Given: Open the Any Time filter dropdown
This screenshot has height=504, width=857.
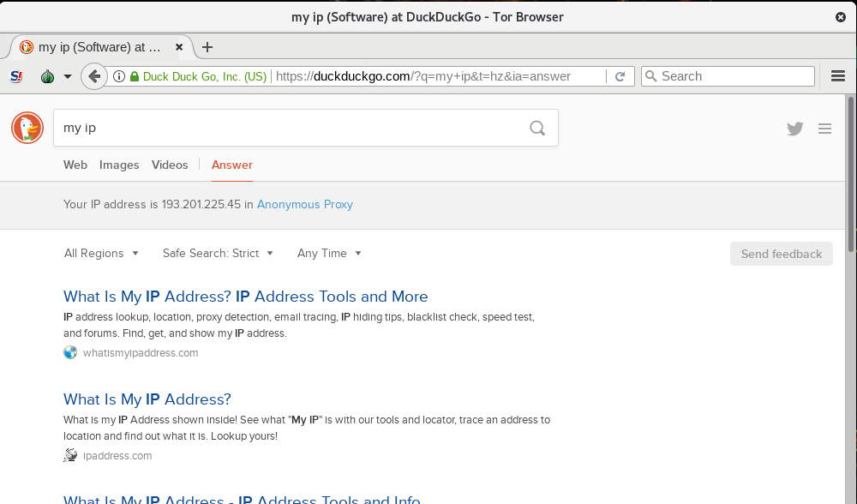Looking at the screenshot, I should 329,253.
